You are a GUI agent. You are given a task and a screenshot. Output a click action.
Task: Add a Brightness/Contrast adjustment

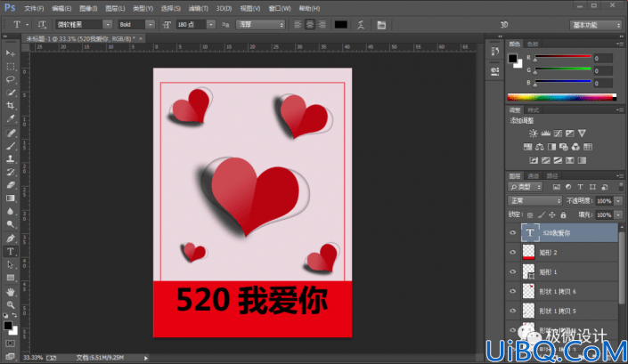point(533,133)
